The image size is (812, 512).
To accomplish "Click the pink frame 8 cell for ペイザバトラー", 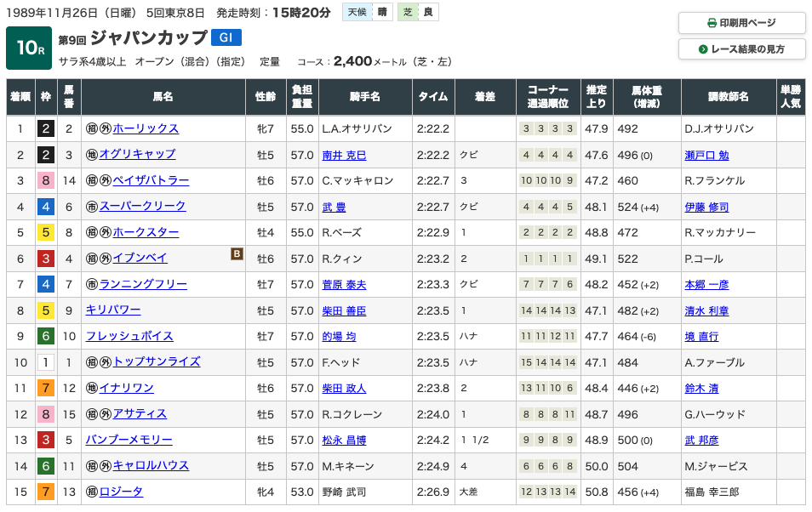I will pyautogui.click(x=45, y=180).
